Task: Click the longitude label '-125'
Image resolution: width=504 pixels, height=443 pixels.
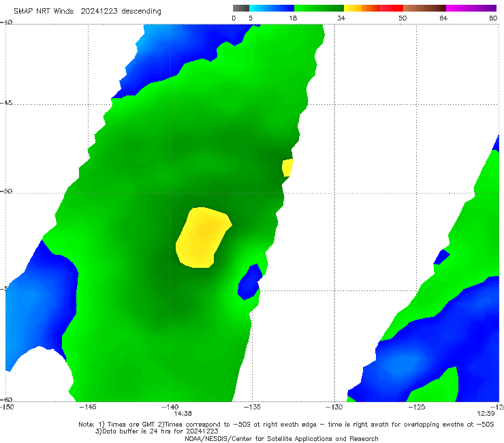Action: pyautogui.click(x=417, y=407)
